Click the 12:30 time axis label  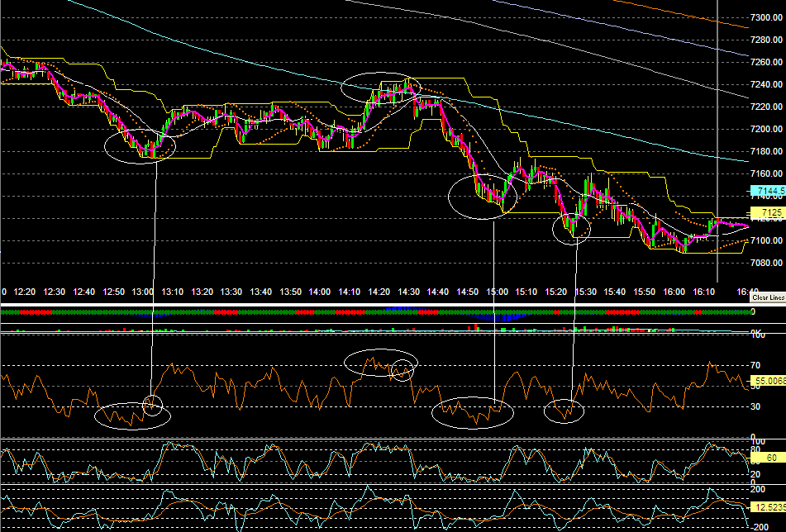(x=55, y=292)
